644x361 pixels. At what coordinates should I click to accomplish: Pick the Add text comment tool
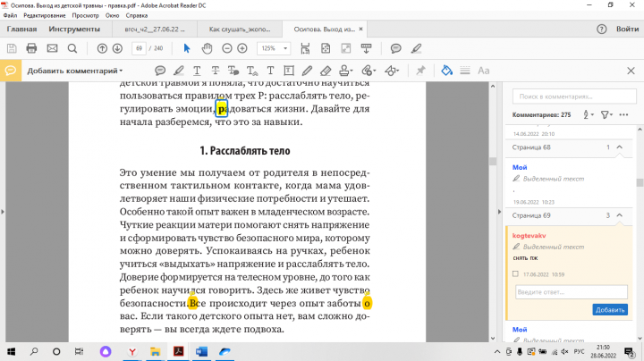pyautogui.click(x=270, y=71)
